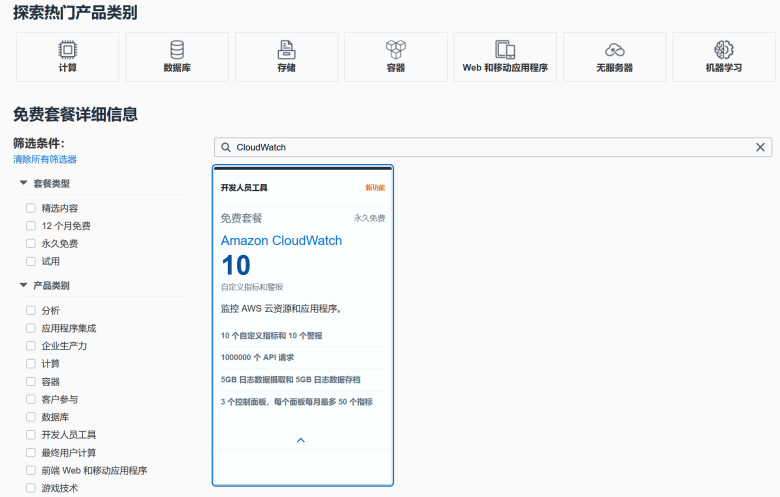Screen dimensions: 780x497
Task: Click the 开发人员工具 card header text
Action: click(244, 188)
